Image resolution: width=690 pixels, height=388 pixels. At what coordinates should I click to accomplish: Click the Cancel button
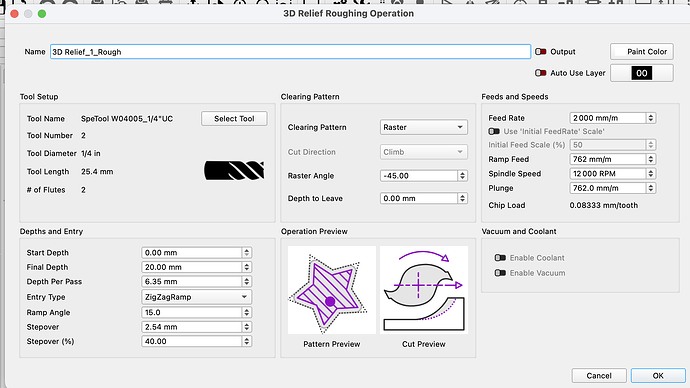point(598,376)
